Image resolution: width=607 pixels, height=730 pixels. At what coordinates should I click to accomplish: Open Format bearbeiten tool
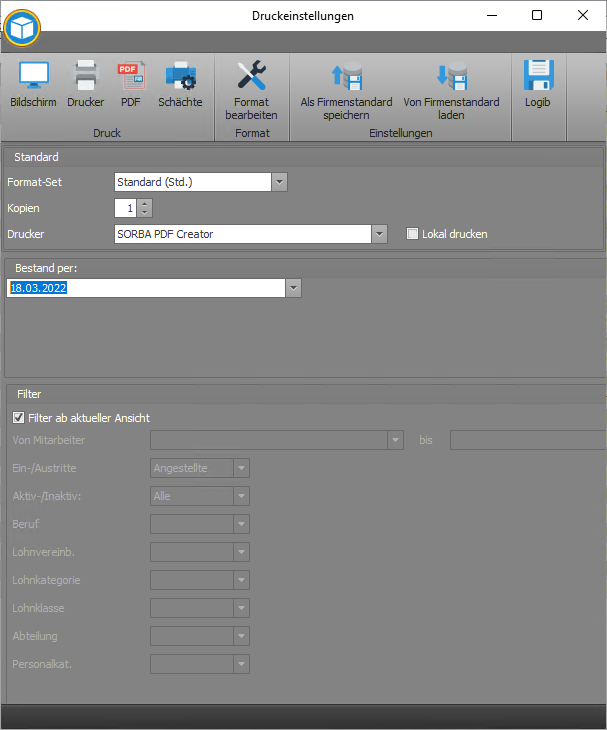pyautogui.click(x=251, y=78)
